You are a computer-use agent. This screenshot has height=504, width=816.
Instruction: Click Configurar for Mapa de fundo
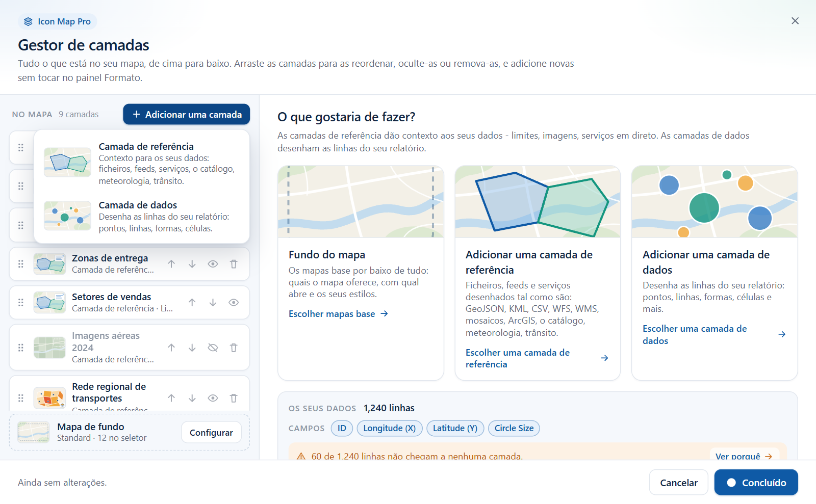[x=211, y=432]
